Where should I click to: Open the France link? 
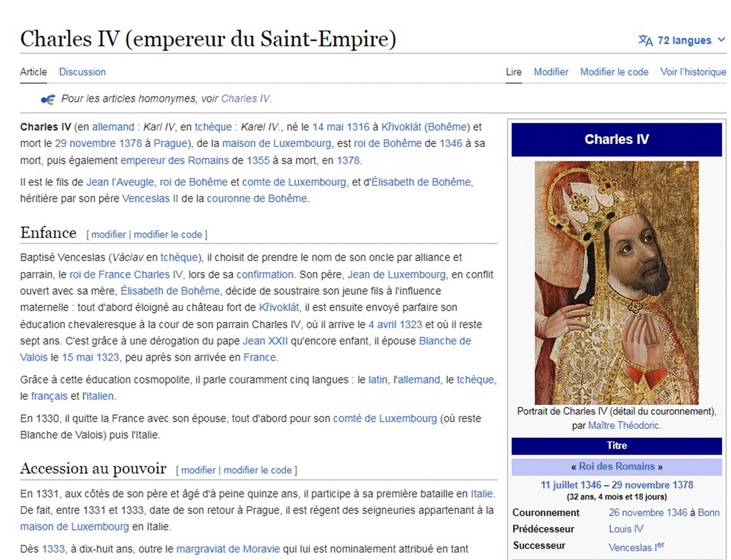pyautogui.click(x=259, y=358)
